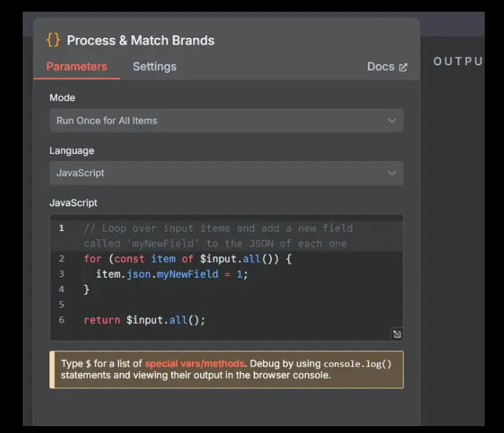Open the special vars/methods link

tap(195, 364)
